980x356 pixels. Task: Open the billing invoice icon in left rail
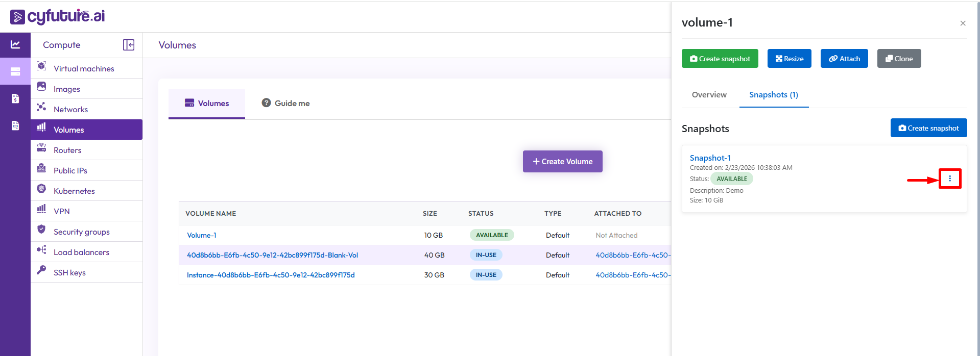pyautogui.click(x=15, y=98)
